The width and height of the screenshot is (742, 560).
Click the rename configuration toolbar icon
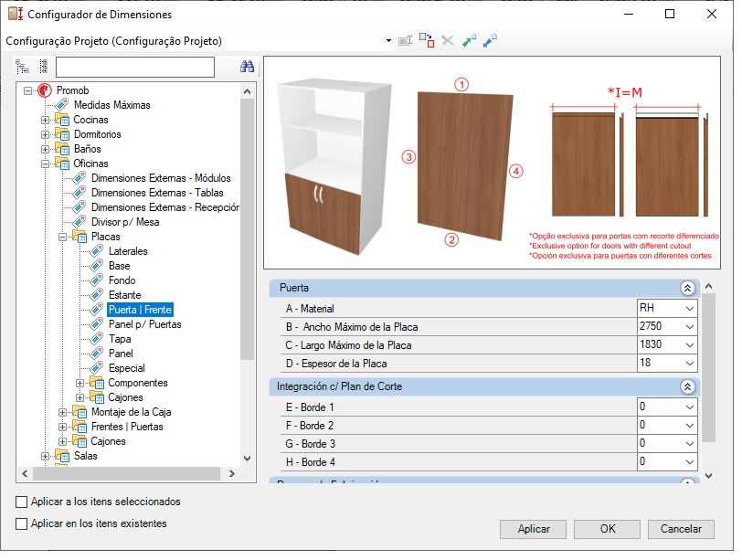pyautogui.click(x=406, y=41)
